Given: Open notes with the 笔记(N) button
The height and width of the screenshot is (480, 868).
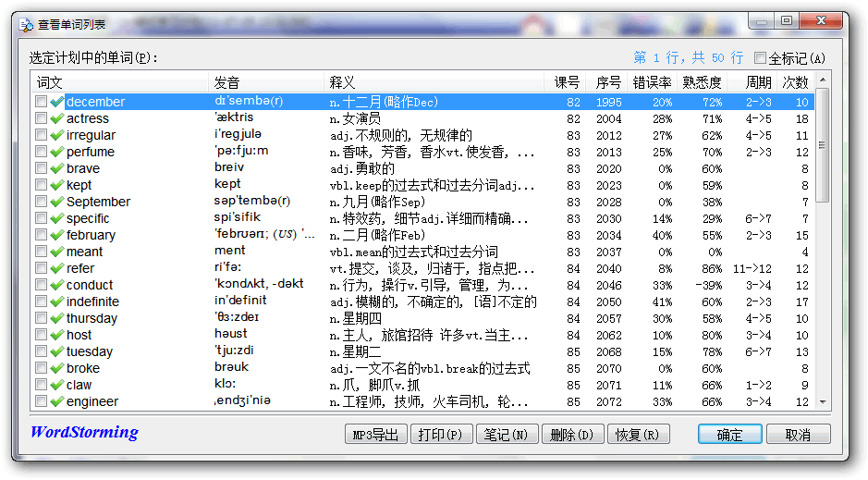Looking at the screenshot, I should tap(507, 435).
